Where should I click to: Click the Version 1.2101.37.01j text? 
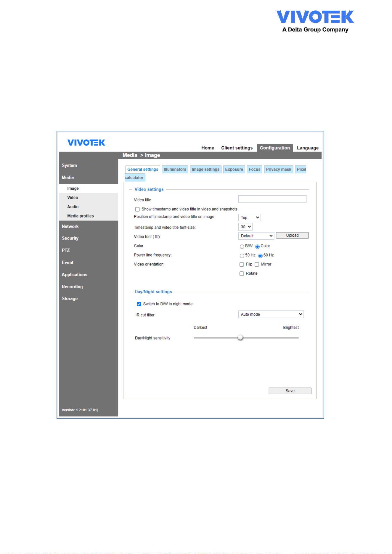(x=80, y=410)
